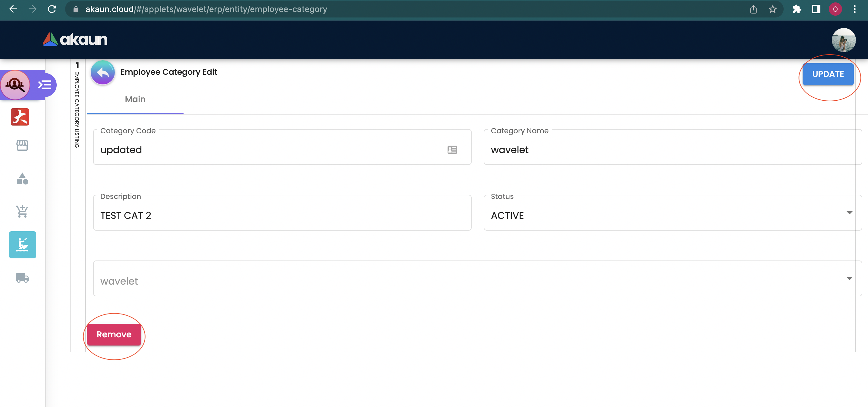The image size is (868, 407).
Task: Open the shapes category icon
Action: 22,178
